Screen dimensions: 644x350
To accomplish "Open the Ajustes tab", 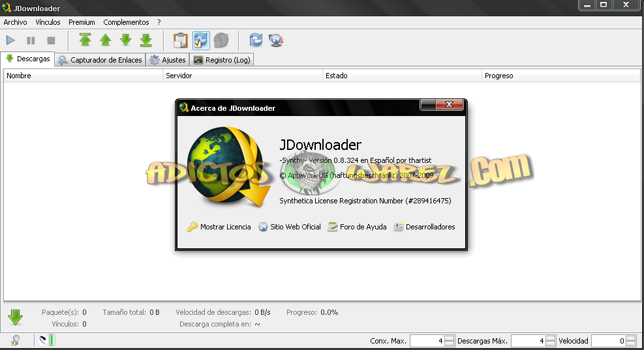I will click(168, 60).
